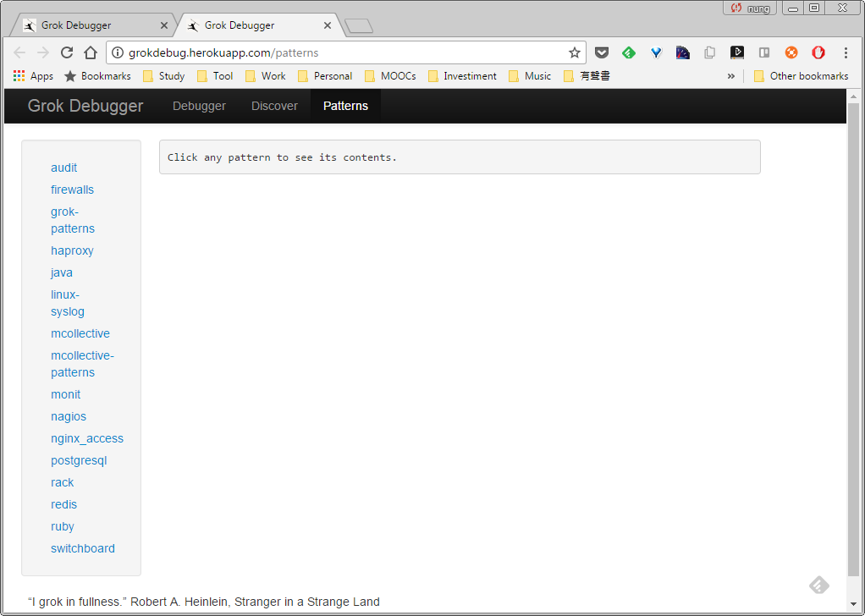Screen dimensions: 865x616
Task: Open the mcollective pattern
Action: coord(80,333)
